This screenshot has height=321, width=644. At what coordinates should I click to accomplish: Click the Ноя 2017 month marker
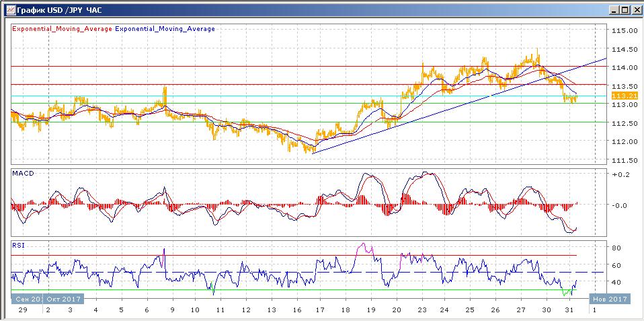pyautogui.click(x=610, y=299)
